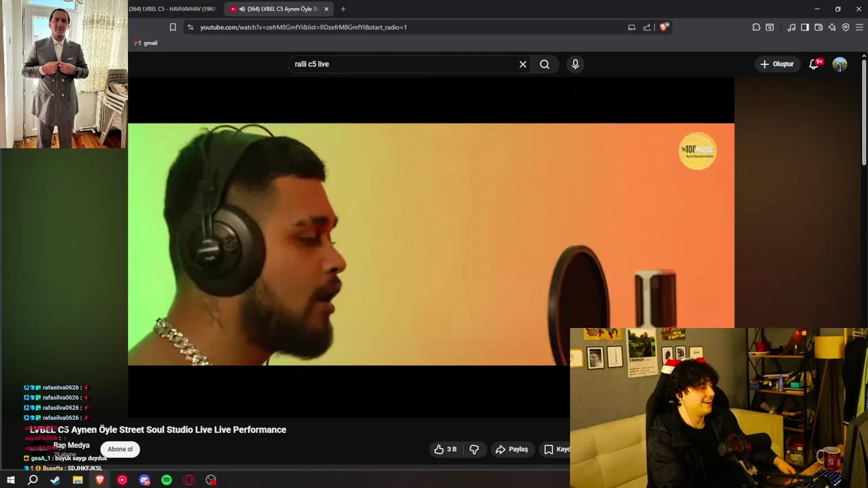Open Opera browser from the taskbar
This screenshot has width=868, height=488.
[x=189, y=480]
